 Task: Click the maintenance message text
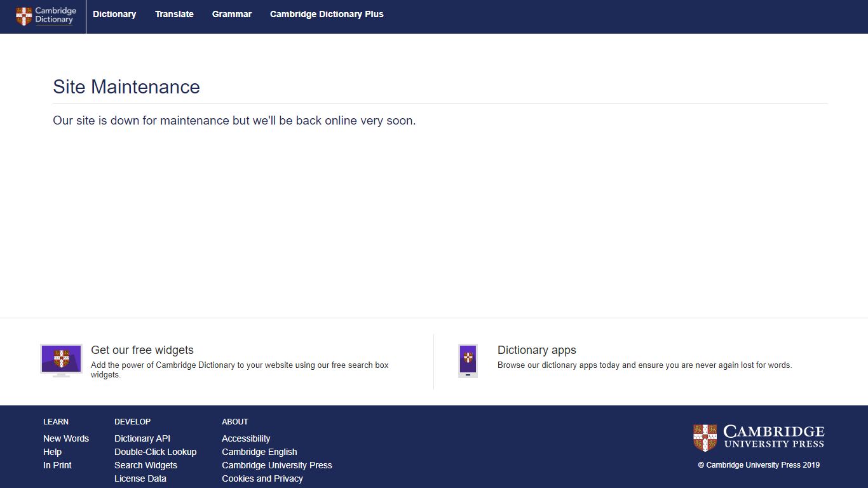(x=234, y=121)
